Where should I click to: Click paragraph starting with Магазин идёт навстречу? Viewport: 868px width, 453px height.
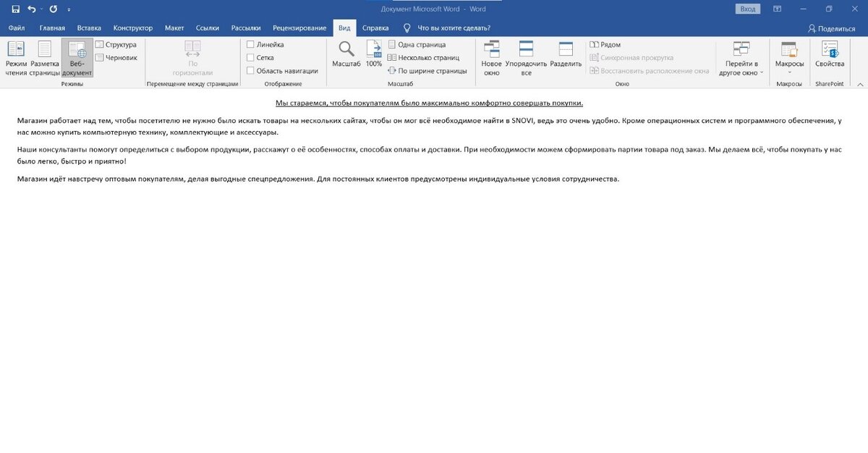coord(318,179)
